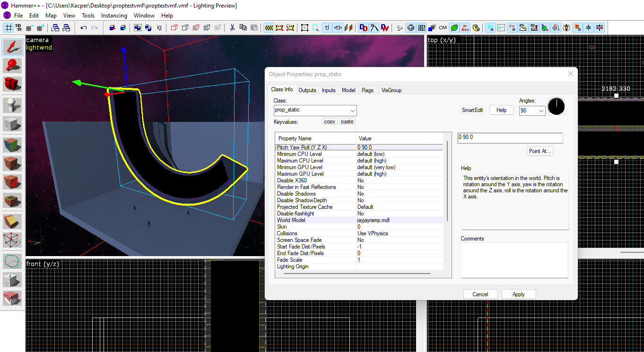Expand the Class dropdown for prop_static
The width and height of the screenshot is (644, 352).
click(353, 111)
